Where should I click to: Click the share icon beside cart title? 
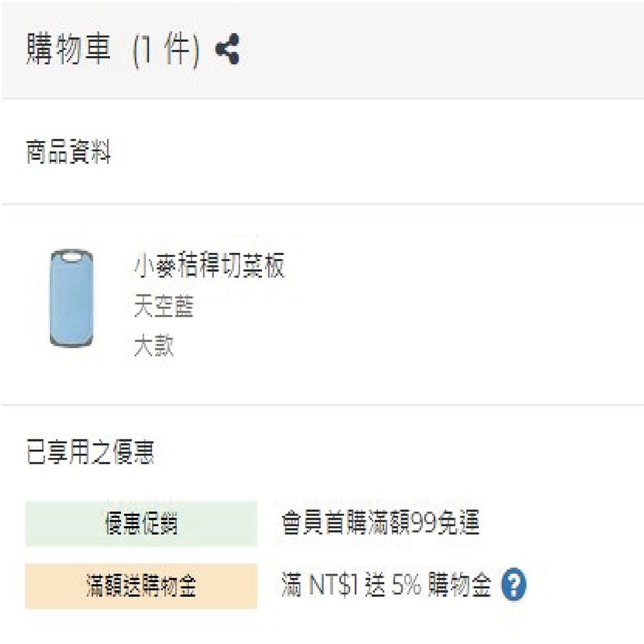tap(227, 51)
